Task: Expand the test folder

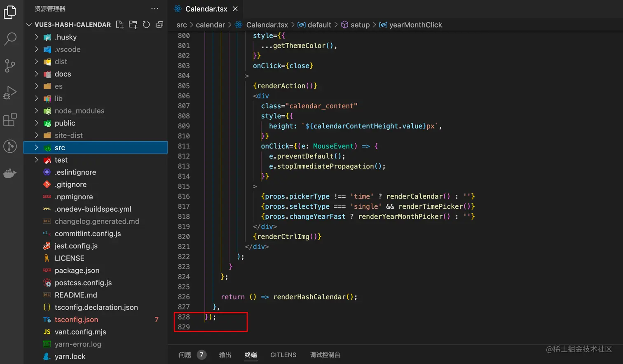Action: point(36,160)
